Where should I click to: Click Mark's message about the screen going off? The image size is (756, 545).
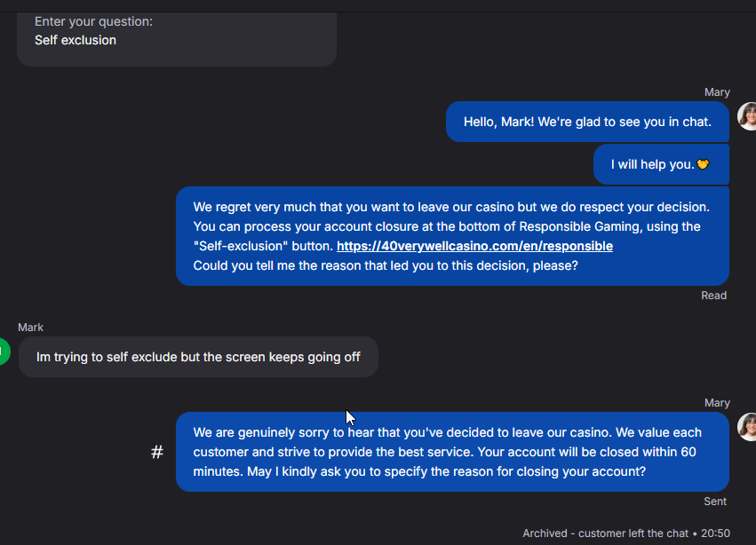[198, 357]
